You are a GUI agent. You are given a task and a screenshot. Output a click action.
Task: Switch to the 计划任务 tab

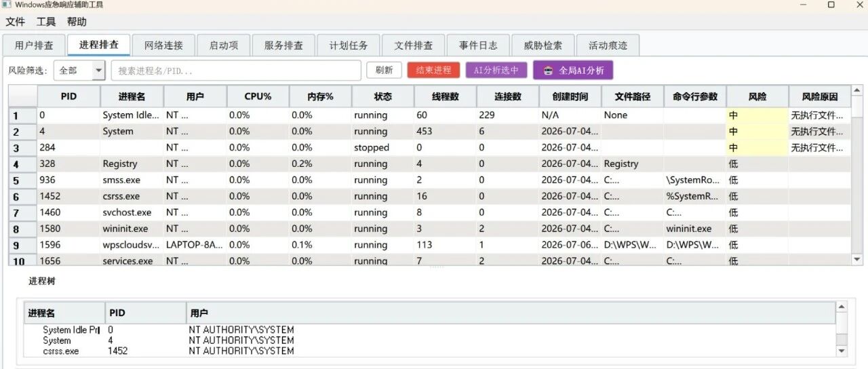[x=349, y=45]
